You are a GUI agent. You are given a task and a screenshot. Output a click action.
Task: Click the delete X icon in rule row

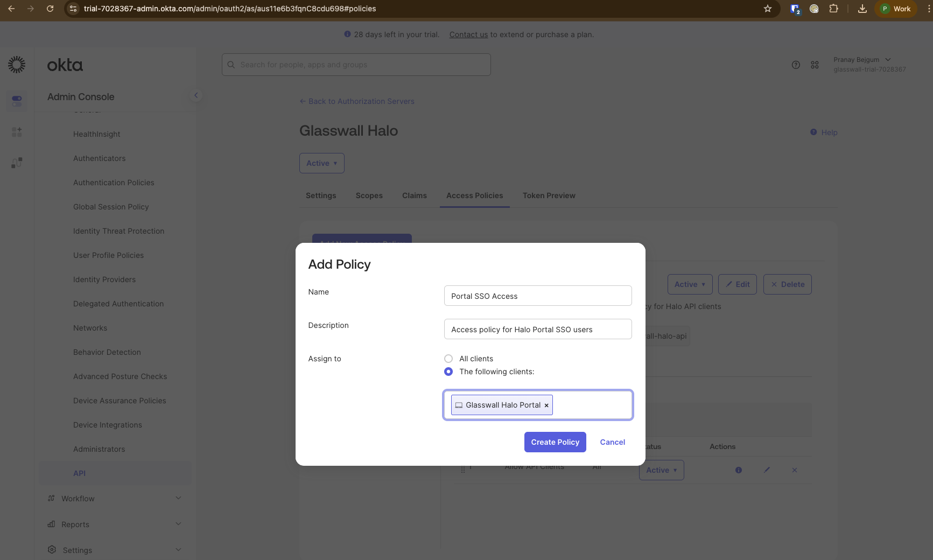coord(795,470)
